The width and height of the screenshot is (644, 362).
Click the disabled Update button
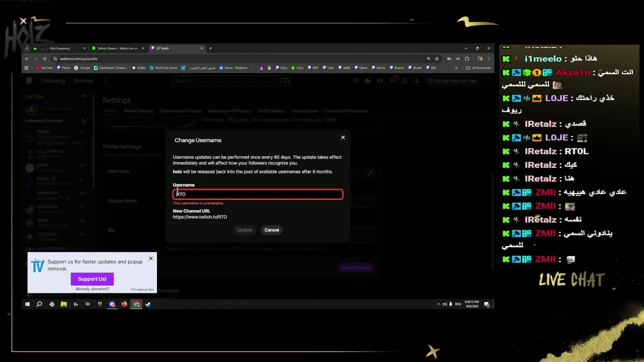245,230
